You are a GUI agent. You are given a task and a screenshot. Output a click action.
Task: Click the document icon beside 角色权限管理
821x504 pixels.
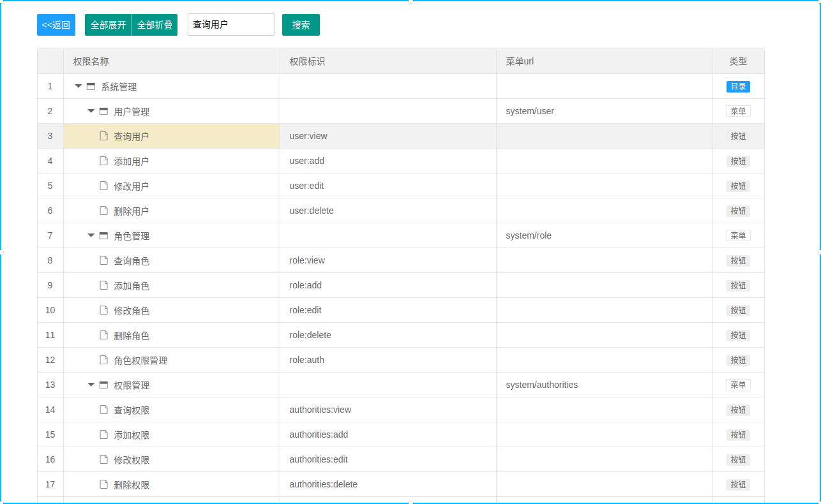tap(103, 359)
